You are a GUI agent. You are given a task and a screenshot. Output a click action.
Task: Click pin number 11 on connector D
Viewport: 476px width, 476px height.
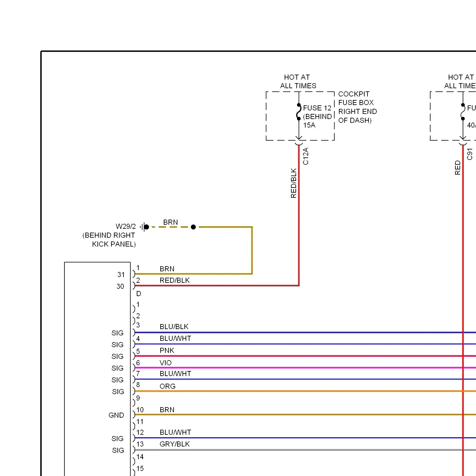tap(140, 421)
